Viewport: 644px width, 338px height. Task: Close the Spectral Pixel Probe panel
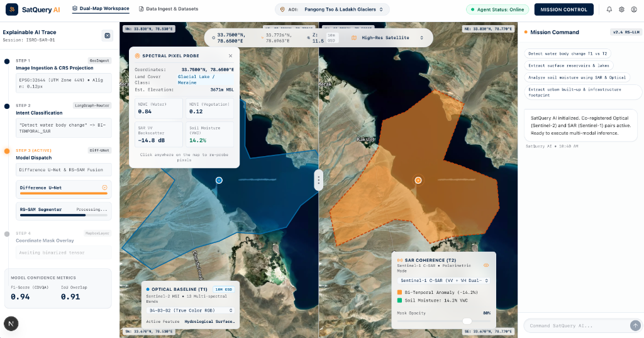pos(230,56)
